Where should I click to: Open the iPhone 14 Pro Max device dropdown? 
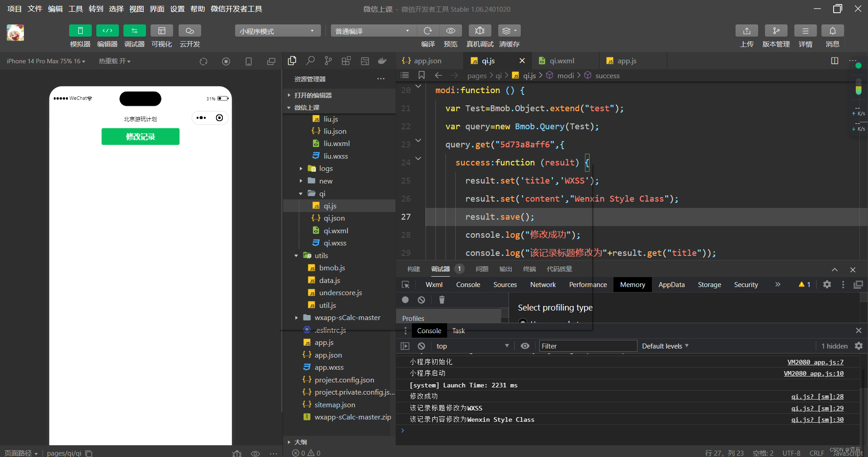[x=46, y=61]
